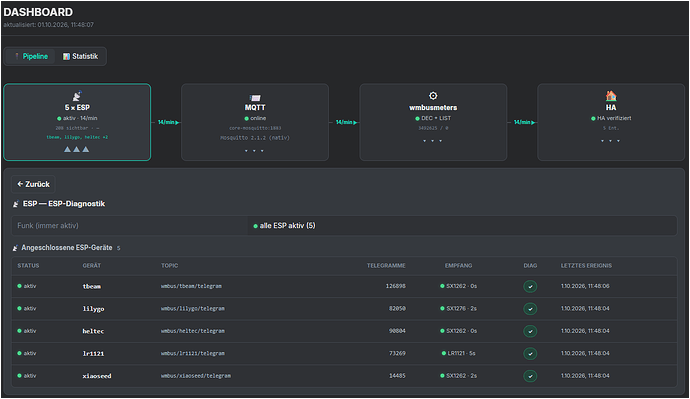The image size is (690, 399).
Task: Expand MQTT card three-dot indicator
Action: [254, 151]
